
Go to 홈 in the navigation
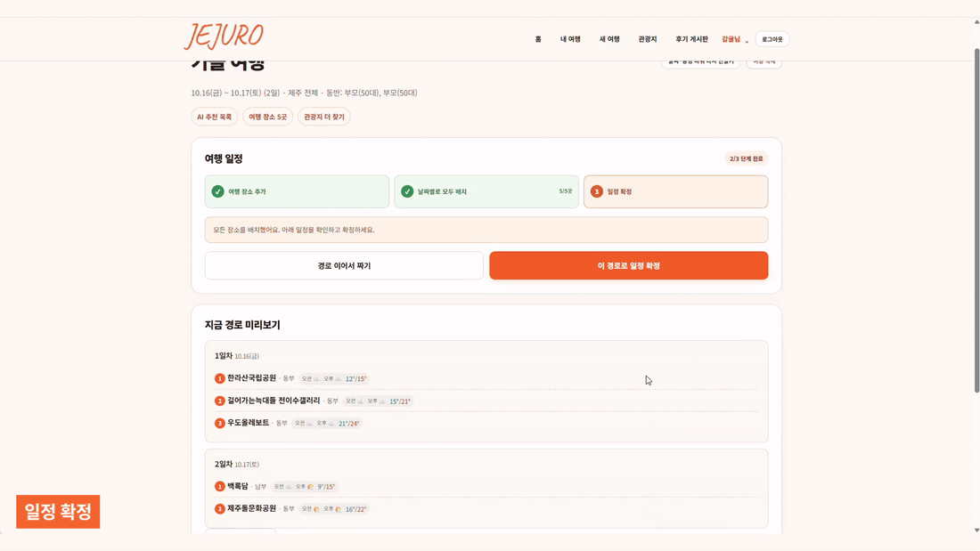click(538, 39)
